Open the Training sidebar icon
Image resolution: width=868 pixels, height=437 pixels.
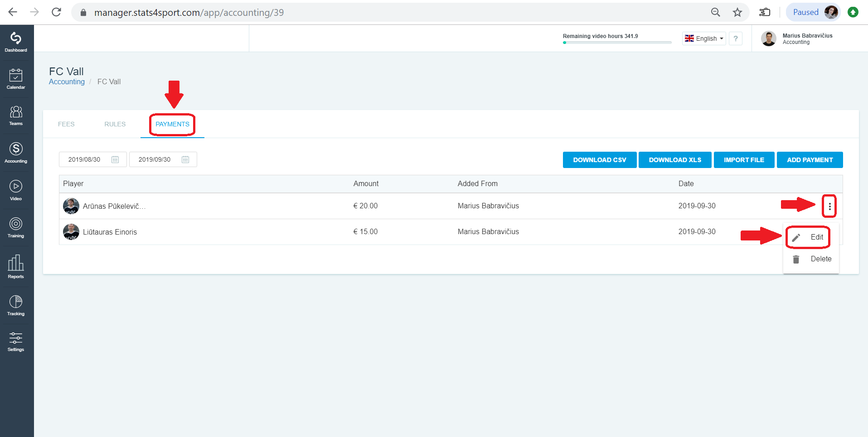click(x=16, y=227)
